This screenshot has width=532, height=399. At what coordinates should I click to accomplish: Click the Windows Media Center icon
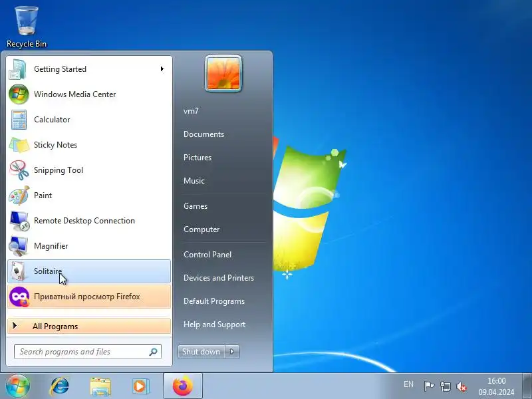19,94
